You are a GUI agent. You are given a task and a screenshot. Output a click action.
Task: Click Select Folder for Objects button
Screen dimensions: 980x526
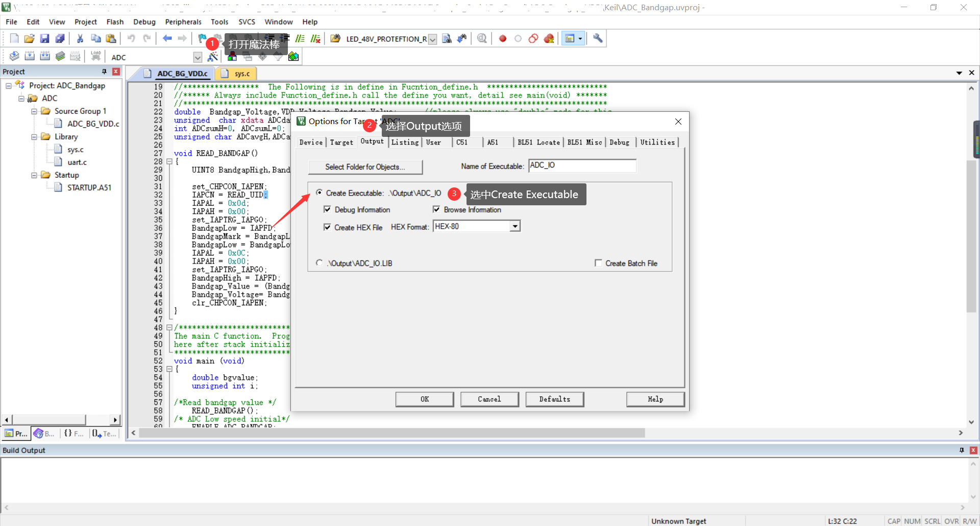tap(365, 167)
